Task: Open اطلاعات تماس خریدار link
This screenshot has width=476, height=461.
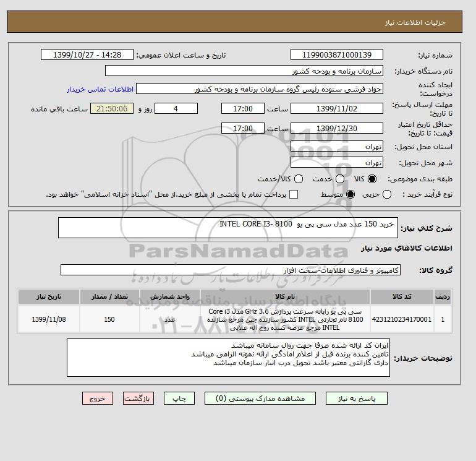Action: [100, 89]
